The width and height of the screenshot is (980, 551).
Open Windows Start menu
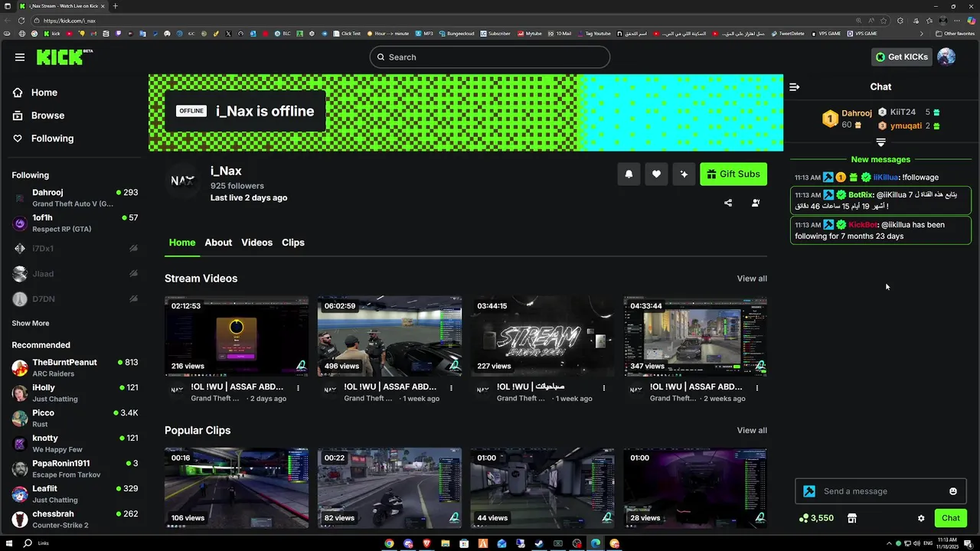point(8,543)
